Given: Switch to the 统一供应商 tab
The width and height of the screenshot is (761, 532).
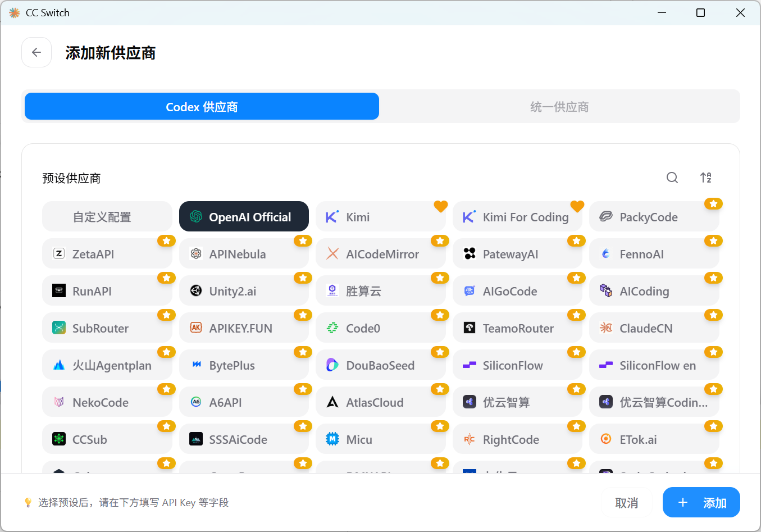Looking at the screenshot, I should [x=559, y=106].
